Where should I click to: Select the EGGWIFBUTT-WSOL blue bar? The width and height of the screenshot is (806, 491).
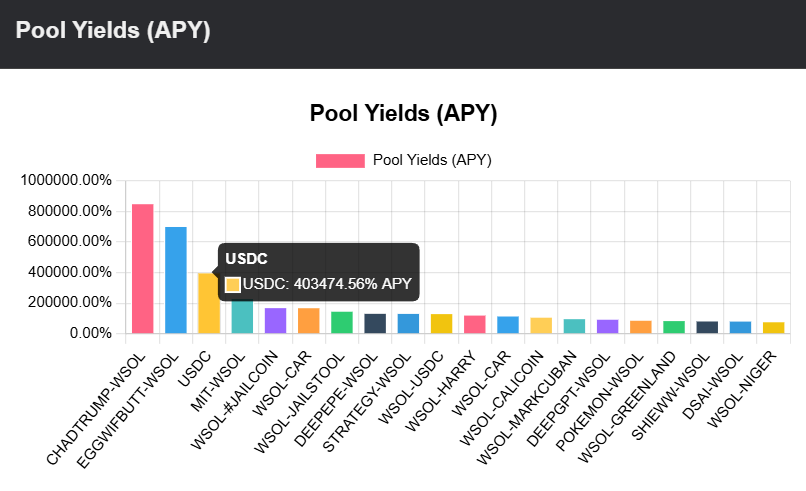point(176,280)
